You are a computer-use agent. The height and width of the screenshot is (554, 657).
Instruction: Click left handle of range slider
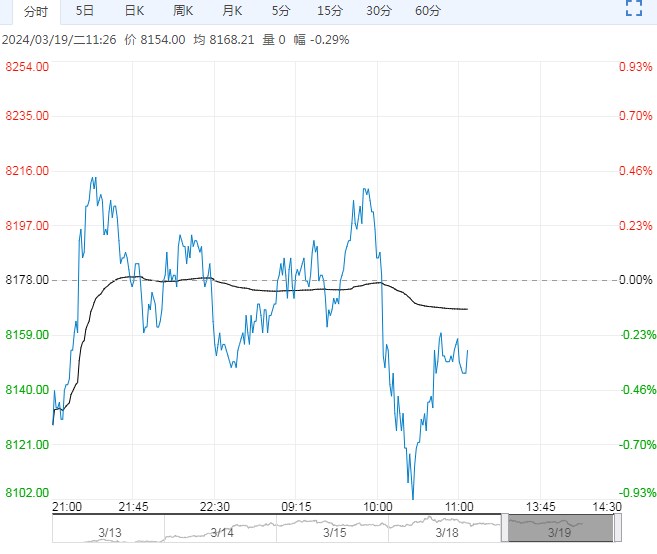(x=505, y=529)
